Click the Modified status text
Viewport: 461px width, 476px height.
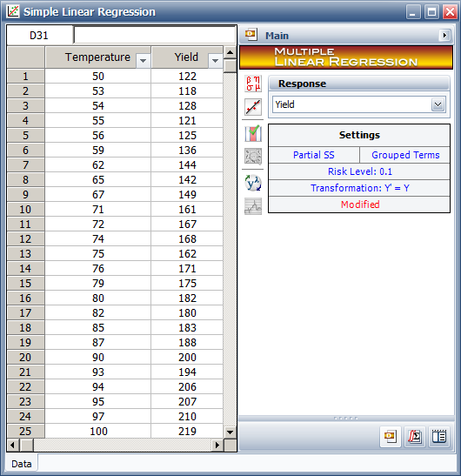[x=359, y=204]
